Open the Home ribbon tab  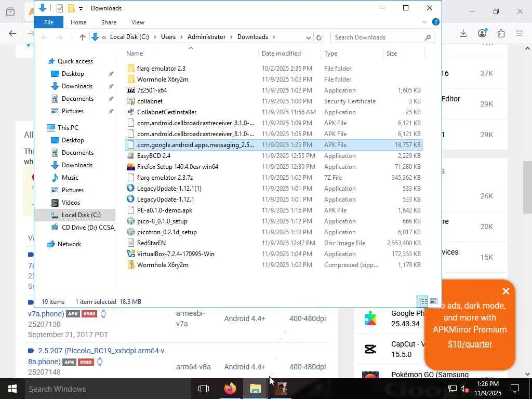click(78, 22)
